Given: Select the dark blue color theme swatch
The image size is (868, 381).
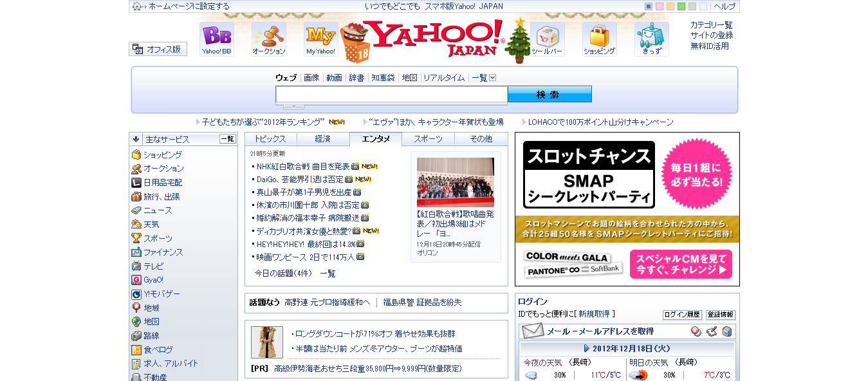Looking at the screenshot, I should (649, 6).
